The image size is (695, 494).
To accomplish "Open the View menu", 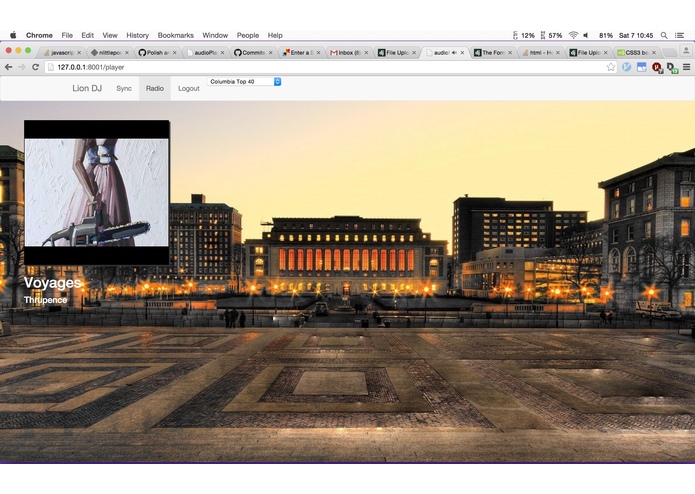I will coord(110,35).
